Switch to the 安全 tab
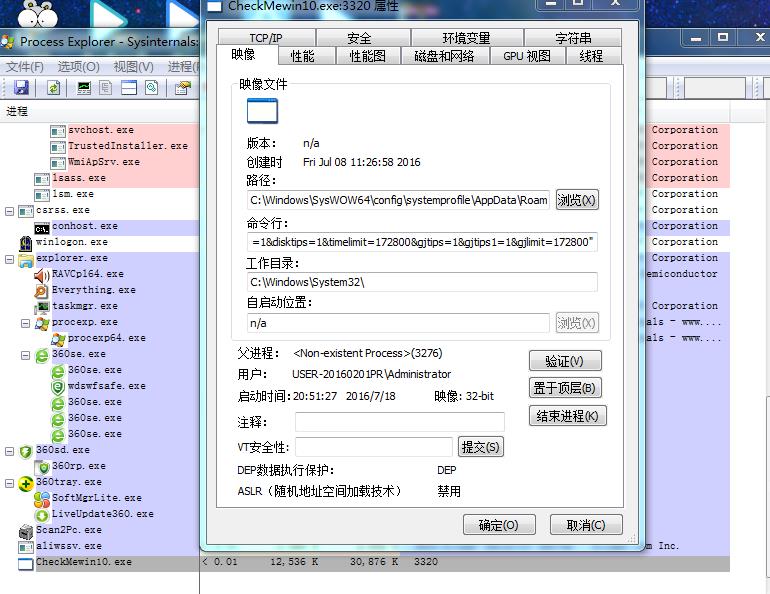The image size is (770, 594). point(362,38)
